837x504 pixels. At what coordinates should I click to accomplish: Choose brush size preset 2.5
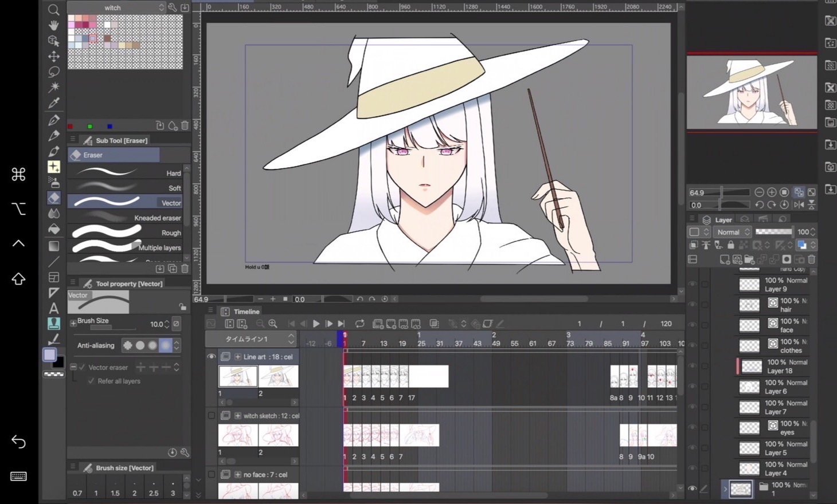click(154, 493)
